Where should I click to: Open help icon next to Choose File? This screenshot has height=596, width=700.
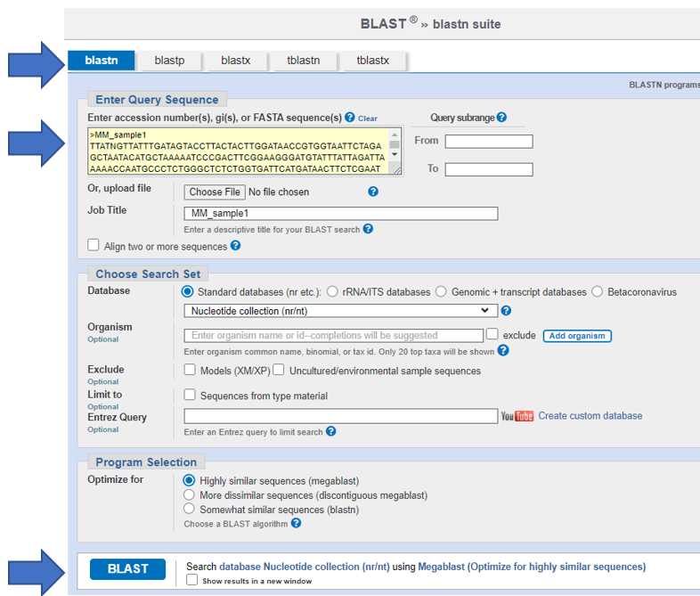[373, 192]
